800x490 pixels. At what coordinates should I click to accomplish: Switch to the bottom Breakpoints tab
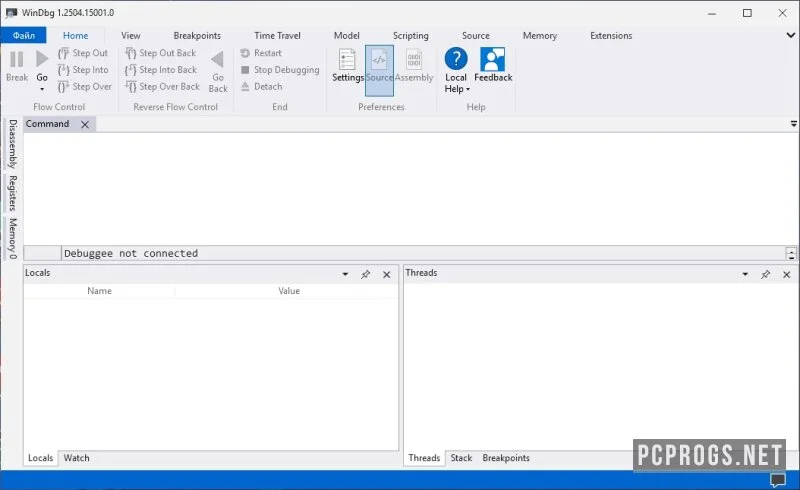(x=506, y=458)
